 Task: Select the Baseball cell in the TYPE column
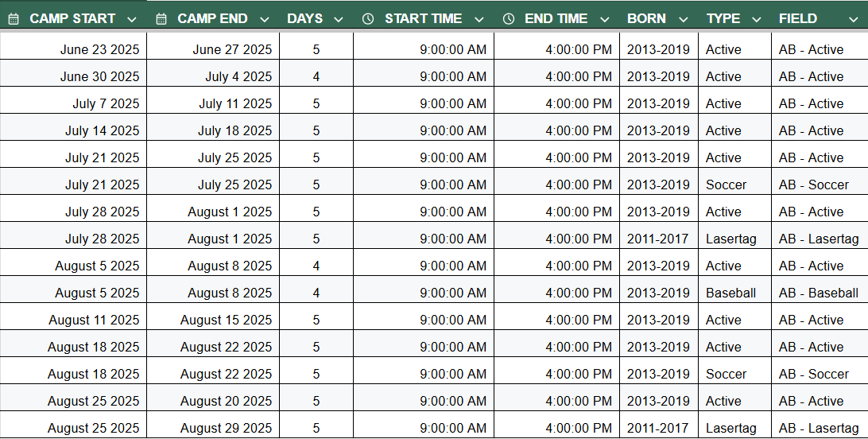pyautogui.click(x=730, y=293)
